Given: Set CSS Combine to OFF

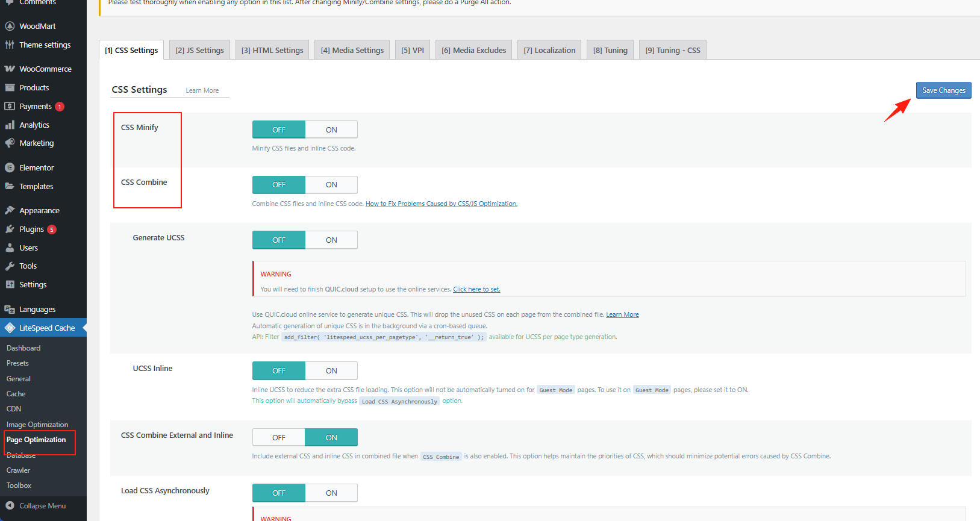Looking at the screenshot, I should [x=279, y=184].
